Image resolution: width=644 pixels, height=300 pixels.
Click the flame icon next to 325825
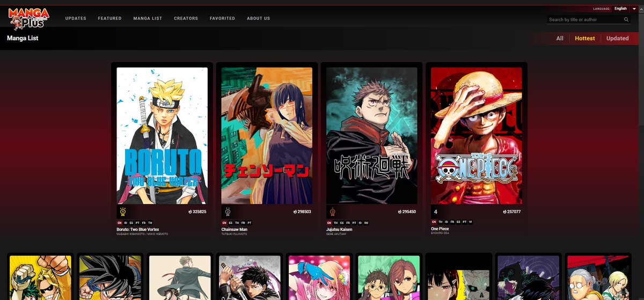click(191, 212)
